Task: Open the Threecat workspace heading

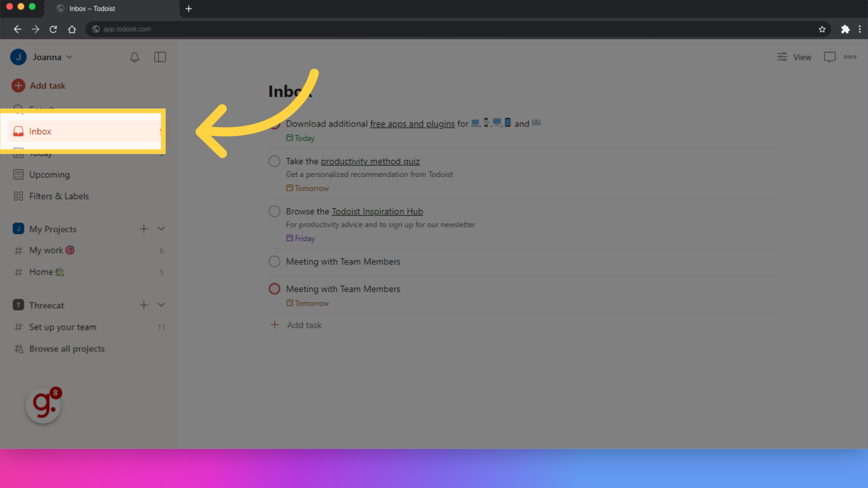Action: click(47, 305)
